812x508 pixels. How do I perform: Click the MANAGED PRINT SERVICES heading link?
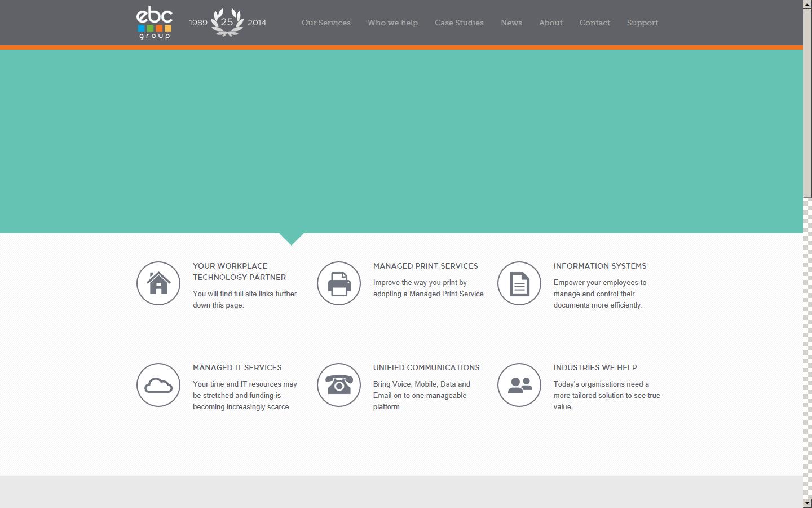(425, 266)
